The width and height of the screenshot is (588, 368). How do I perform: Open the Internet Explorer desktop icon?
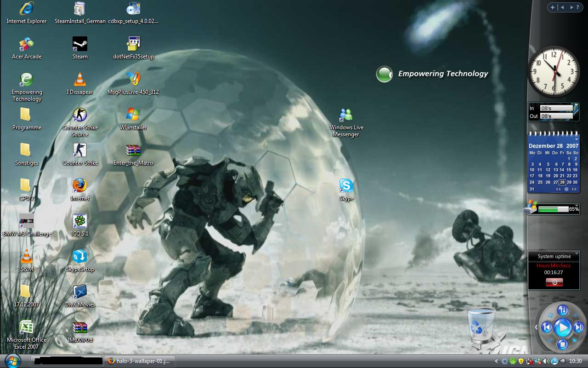pos(26,13)
